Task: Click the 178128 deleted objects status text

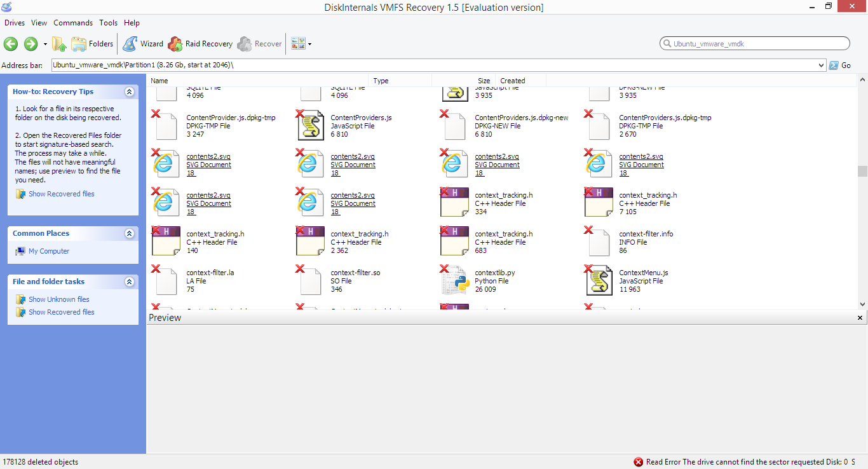Action: coord(41,462)
